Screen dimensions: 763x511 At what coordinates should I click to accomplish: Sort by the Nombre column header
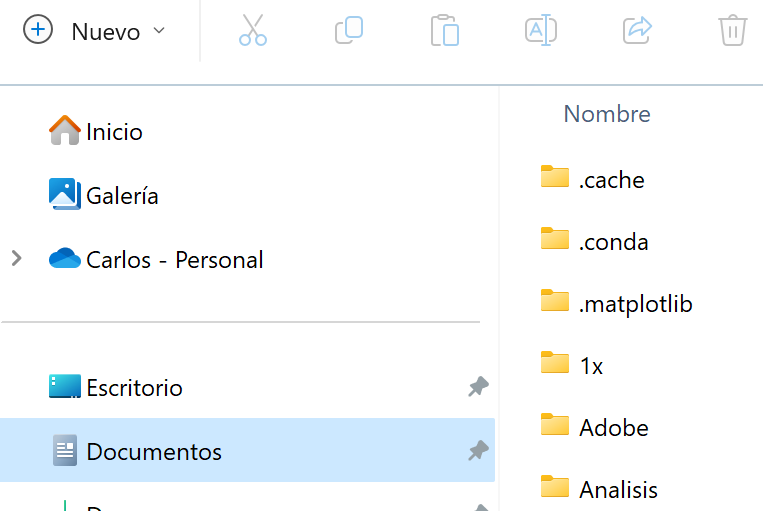607,114
